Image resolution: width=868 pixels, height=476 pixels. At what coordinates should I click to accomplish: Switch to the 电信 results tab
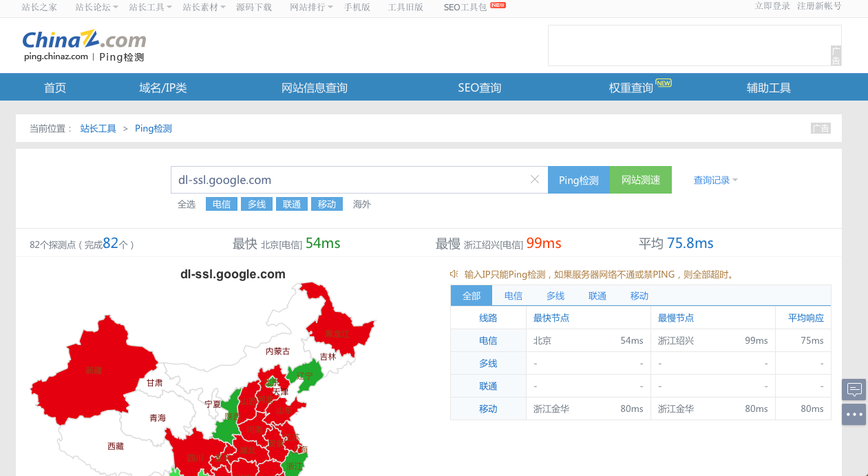(514, 296)
